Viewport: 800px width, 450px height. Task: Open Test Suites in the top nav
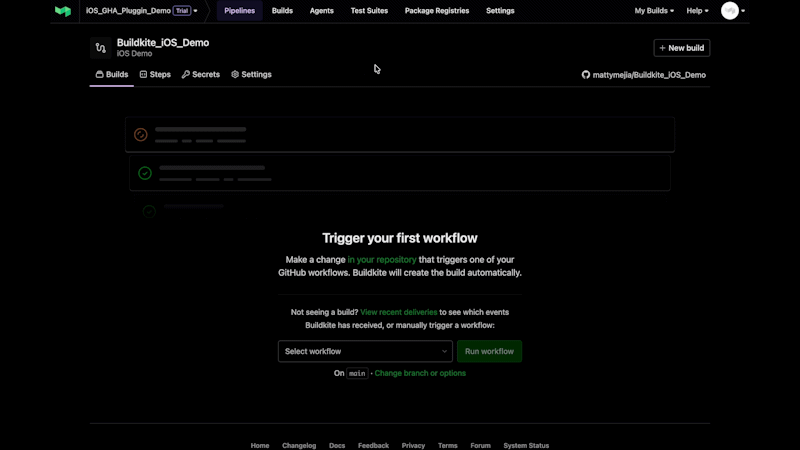369,11
